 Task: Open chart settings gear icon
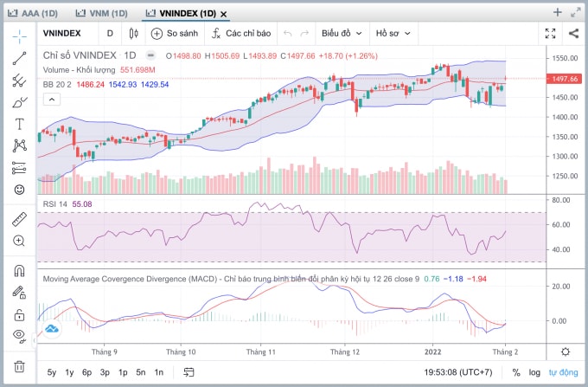click(566, 352)
